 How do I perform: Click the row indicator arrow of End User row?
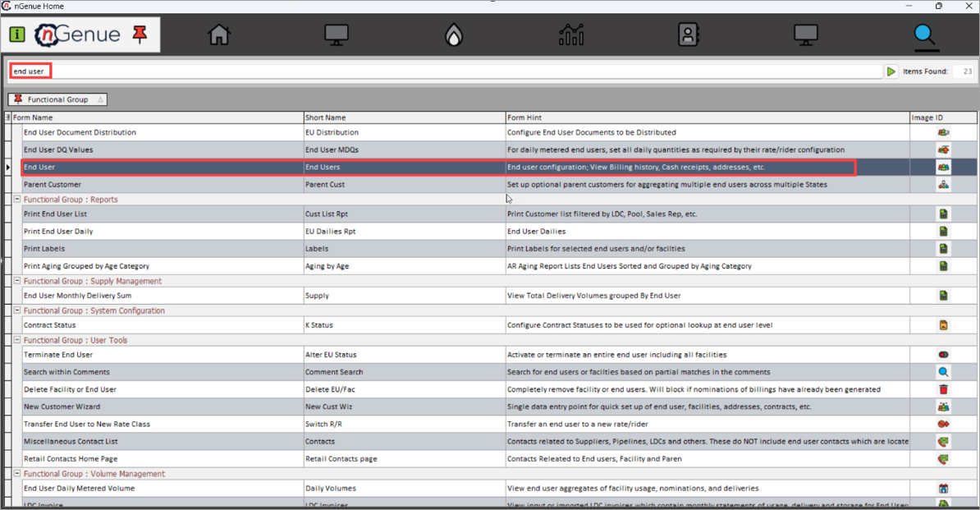(8, 167)
